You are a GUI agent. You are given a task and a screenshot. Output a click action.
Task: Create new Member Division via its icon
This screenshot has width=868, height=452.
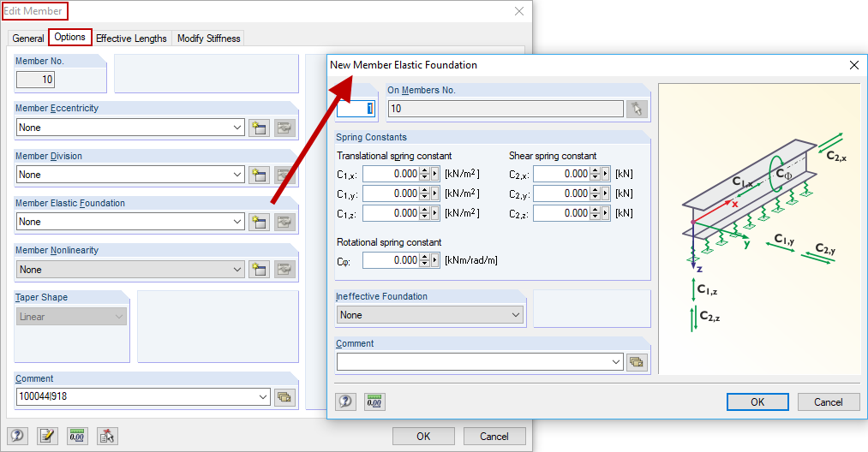(x=259, y=175)
